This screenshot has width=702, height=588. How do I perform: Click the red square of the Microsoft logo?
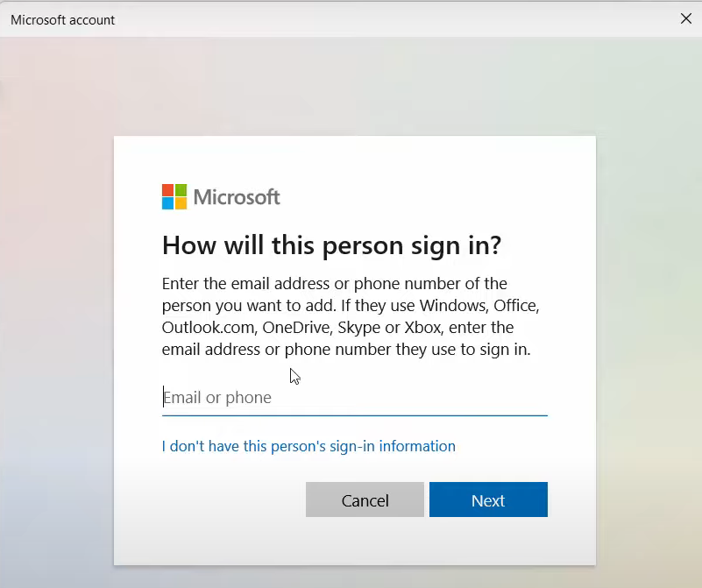[168, 190]
